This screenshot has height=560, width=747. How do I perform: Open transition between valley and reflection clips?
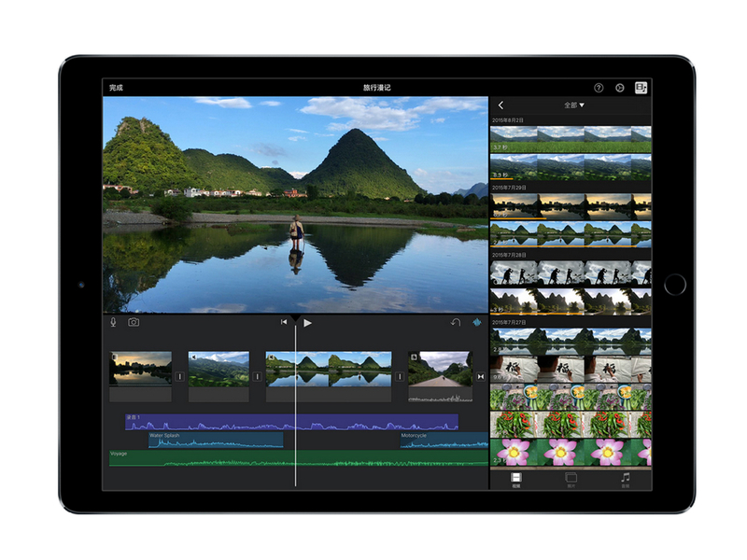[x=258, y=377]
